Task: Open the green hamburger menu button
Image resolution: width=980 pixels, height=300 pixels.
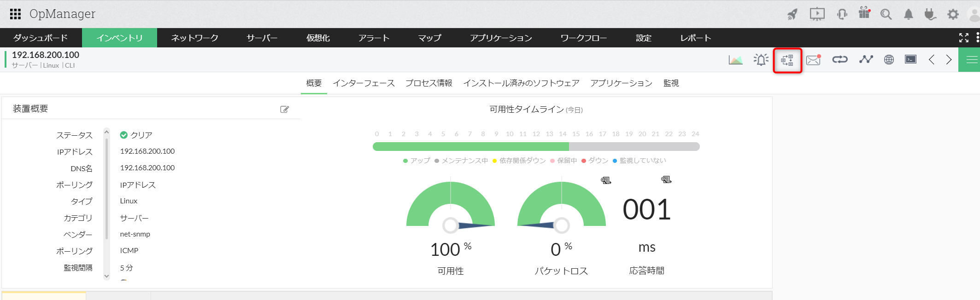Action: pos(972,60)
